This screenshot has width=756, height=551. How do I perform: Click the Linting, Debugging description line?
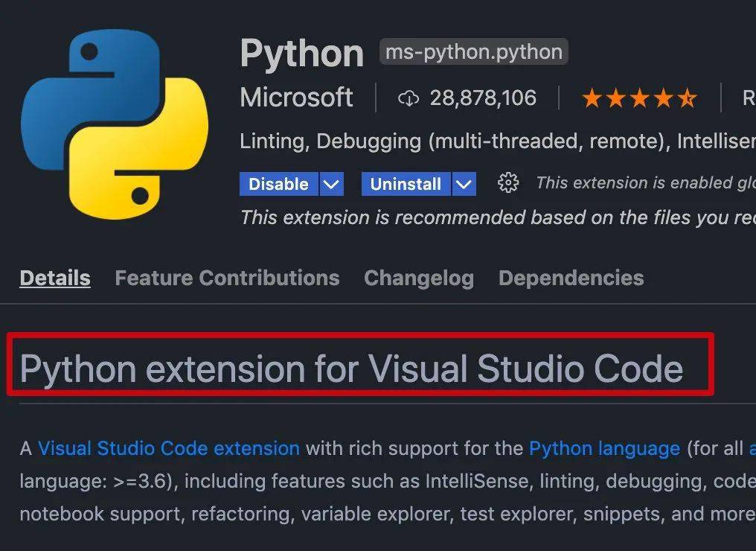(x=498, y=141)
